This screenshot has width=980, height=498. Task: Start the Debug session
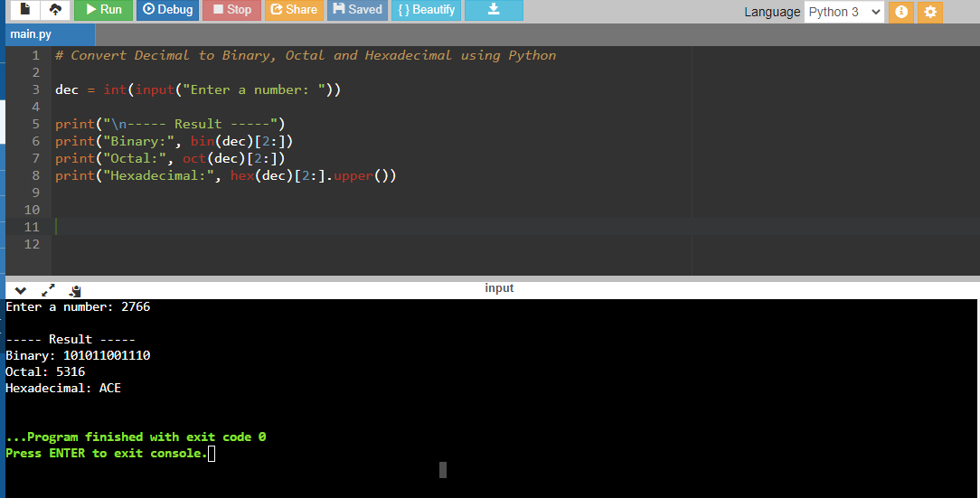pos(167,10)
